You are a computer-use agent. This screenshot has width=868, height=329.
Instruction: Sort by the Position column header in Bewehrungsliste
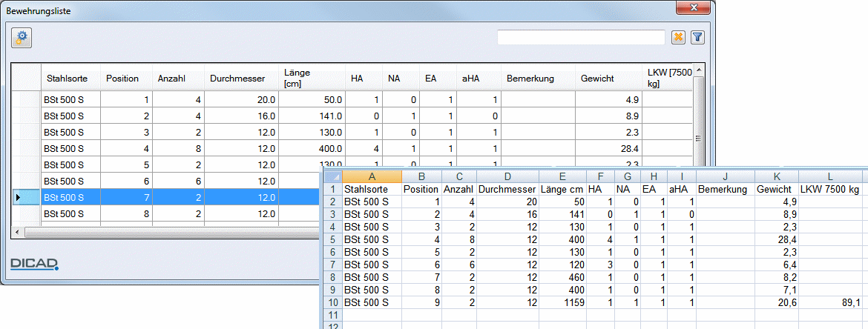126,79
